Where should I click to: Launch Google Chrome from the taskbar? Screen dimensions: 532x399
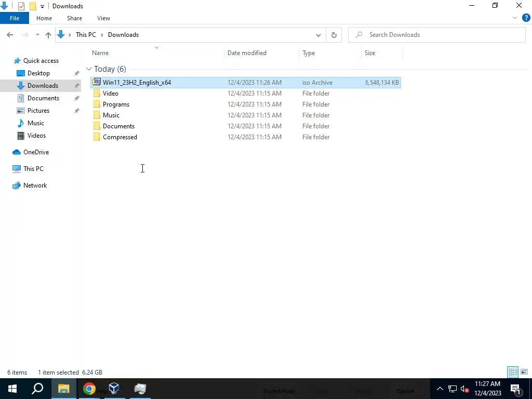(x=89, y=389)
